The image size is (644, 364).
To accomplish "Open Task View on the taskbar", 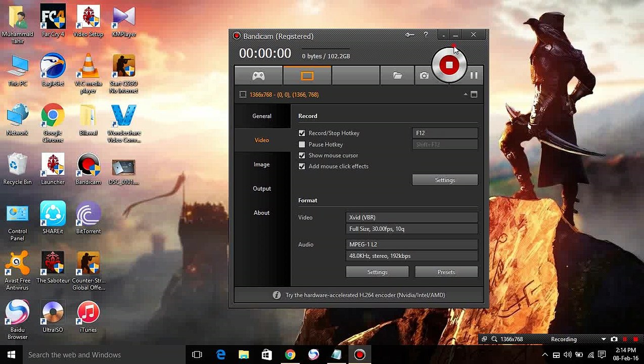I will pos(197,355).
